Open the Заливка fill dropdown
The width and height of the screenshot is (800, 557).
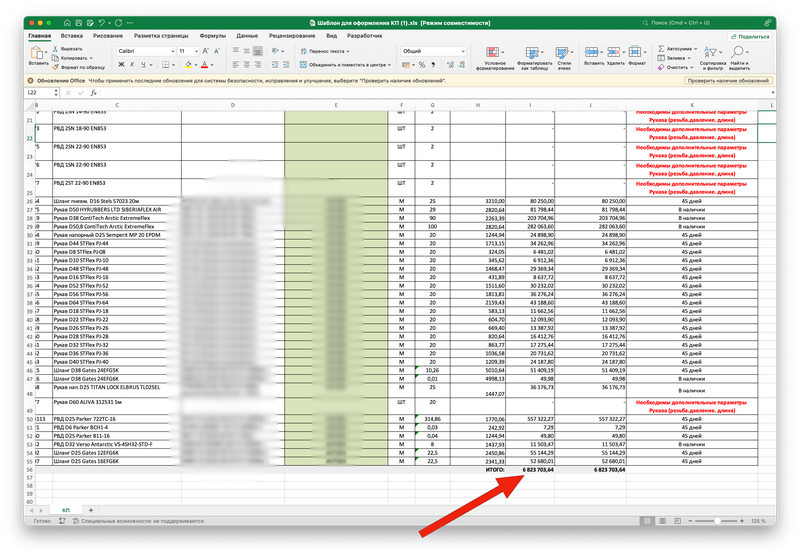pos(674,58)
